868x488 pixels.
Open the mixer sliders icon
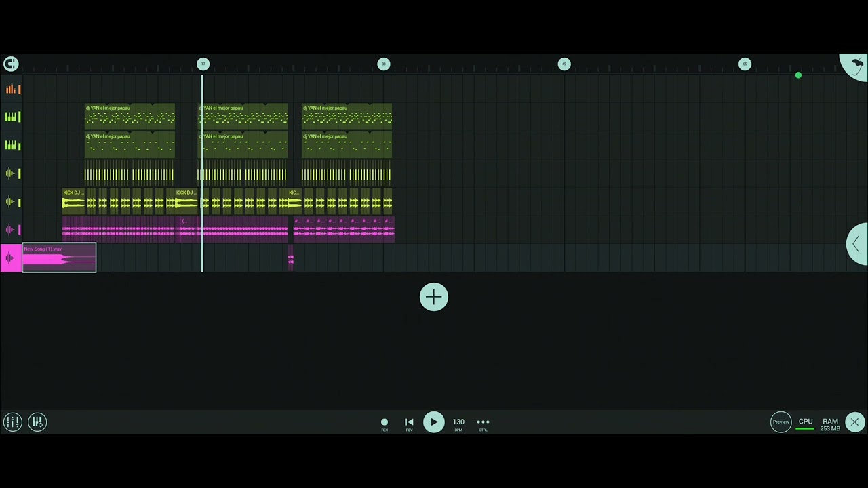coord(12,422)
